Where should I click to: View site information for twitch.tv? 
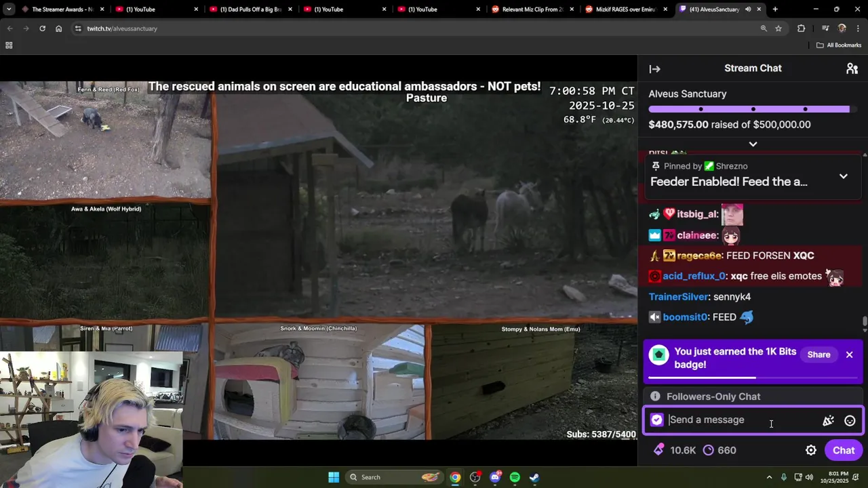click(78, 28)
